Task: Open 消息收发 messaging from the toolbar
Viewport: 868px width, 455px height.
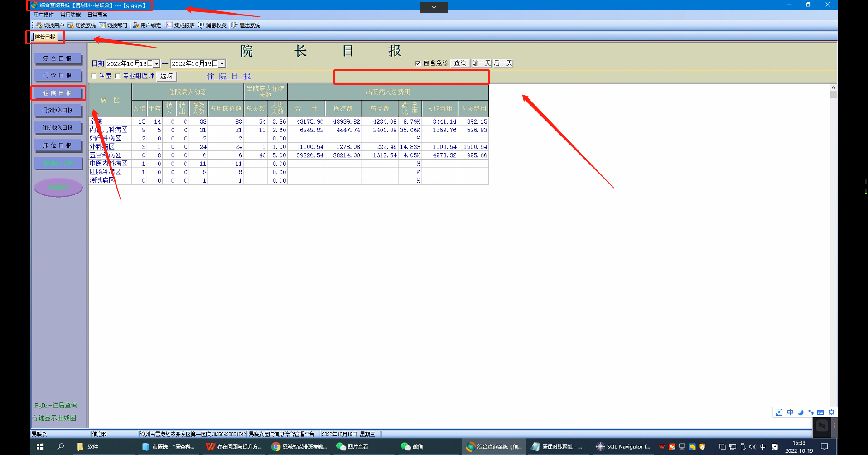Action: point(212,25)
